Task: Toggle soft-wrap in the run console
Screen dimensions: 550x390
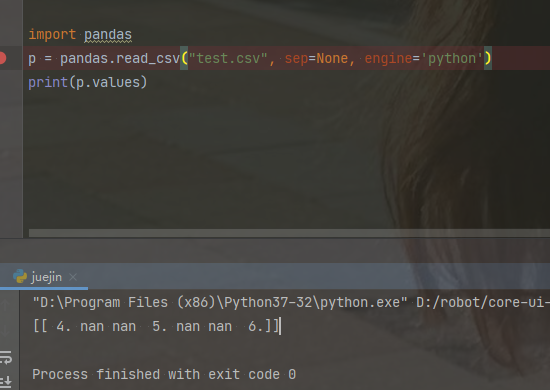Action: (6, 358)
